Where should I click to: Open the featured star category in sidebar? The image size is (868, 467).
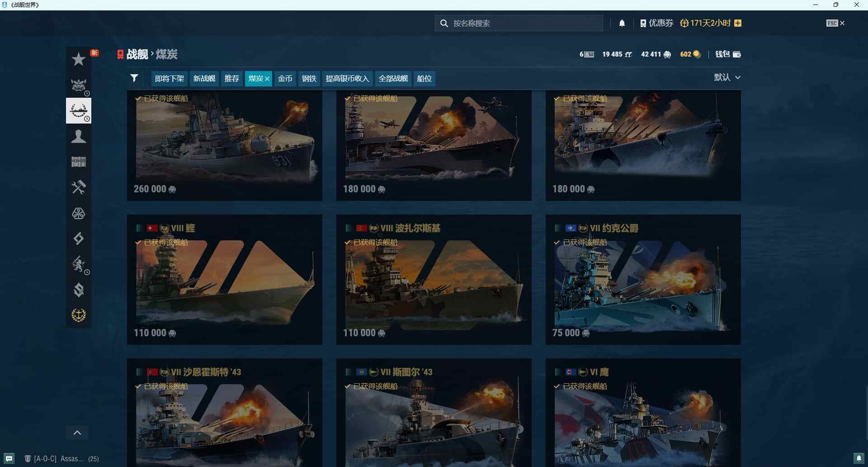(x=79, y=59)
